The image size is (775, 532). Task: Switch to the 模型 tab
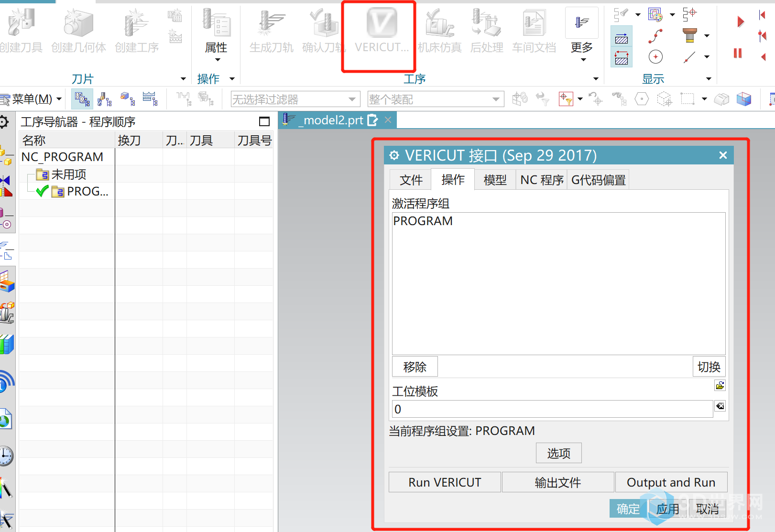[495, 180]
